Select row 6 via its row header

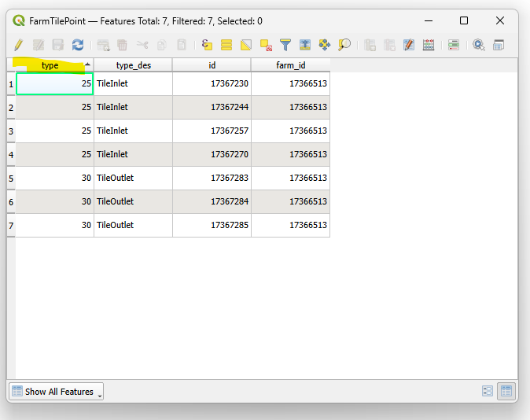(11, 202)
